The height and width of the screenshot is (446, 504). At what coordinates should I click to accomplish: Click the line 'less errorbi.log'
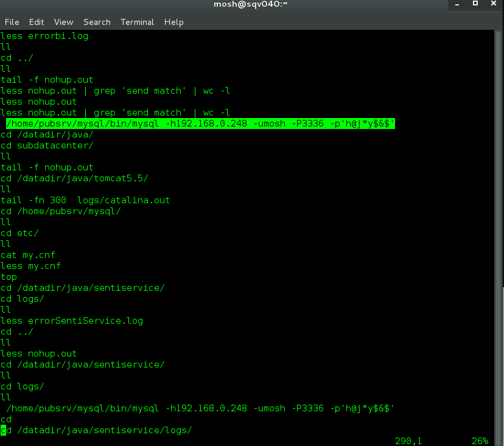44,36
